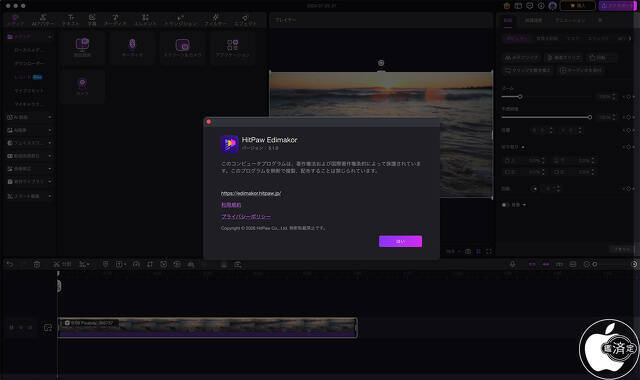Add keyframe for rotation property
This screenshot has width=640, height=380.
pos(629,189)
